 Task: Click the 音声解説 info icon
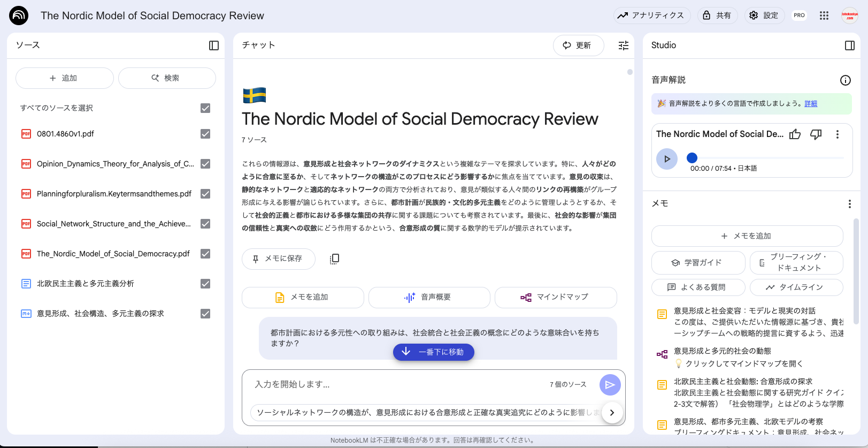(845, 80)
